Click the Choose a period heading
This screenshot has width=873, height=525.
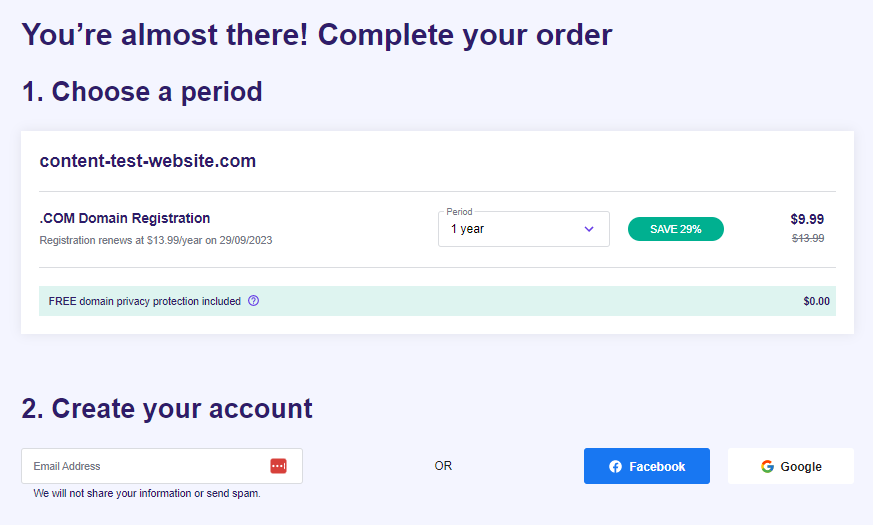pos(142,92)
